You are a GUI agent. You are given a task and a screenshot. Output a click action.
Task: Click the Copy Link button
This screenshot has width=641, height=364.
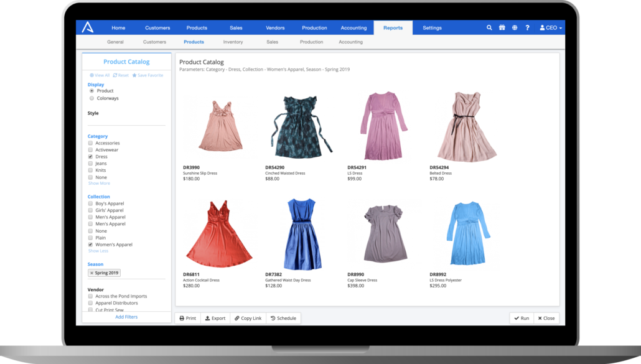[248, 318]
